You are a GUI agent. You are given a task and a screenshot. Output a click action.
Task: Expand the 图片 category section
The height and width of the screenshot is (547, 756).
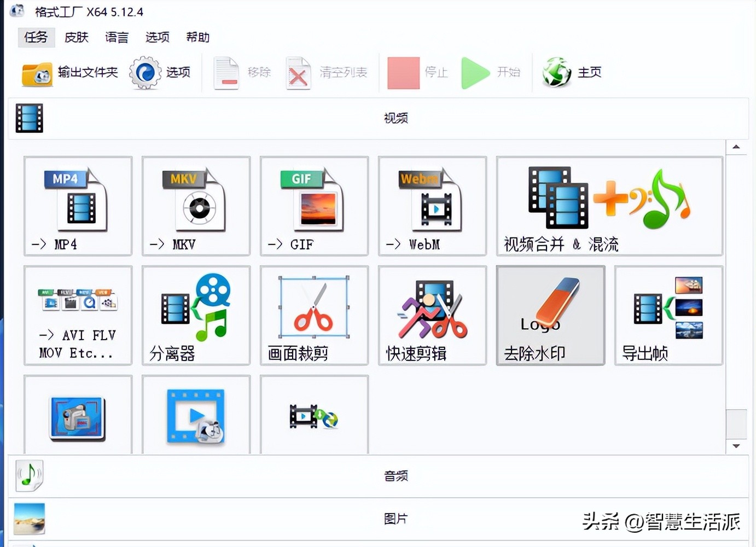pyautogui.click(x=396, y=519)
